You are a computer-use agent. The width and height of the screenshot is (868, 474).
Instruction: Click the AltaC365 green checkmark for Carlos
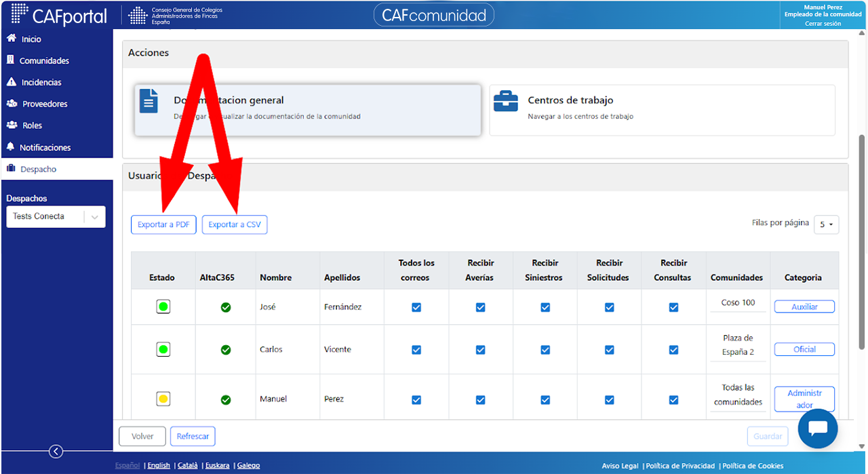pos(226,350)
